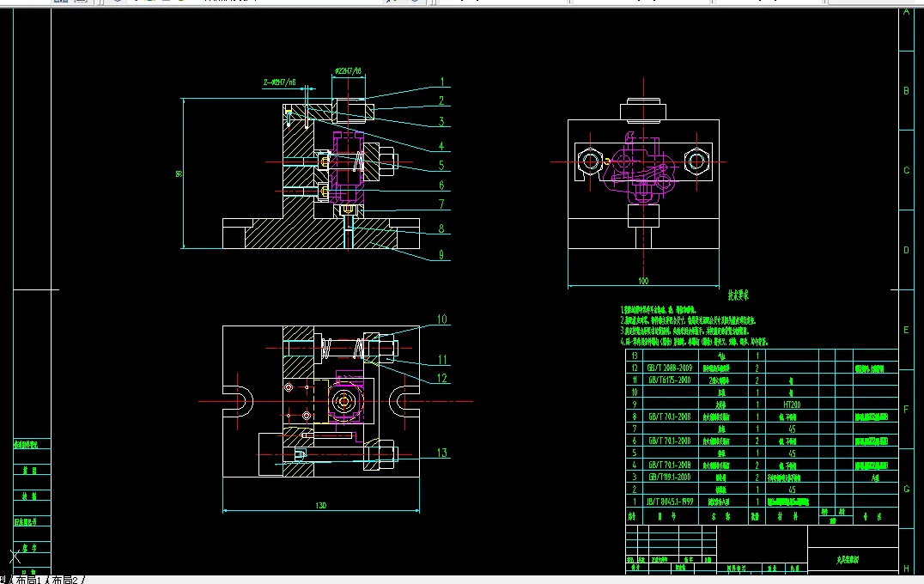Click zone letter B on right border
Viewport: 924px width, 584px height.
pyautogui.click(x=906, y=91)
